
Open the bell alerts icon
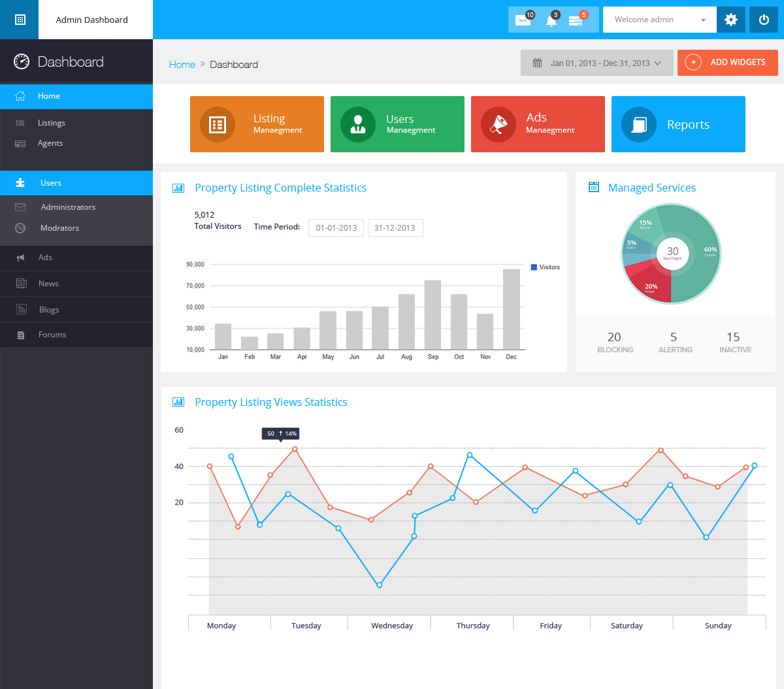click(x=551, y=20)
